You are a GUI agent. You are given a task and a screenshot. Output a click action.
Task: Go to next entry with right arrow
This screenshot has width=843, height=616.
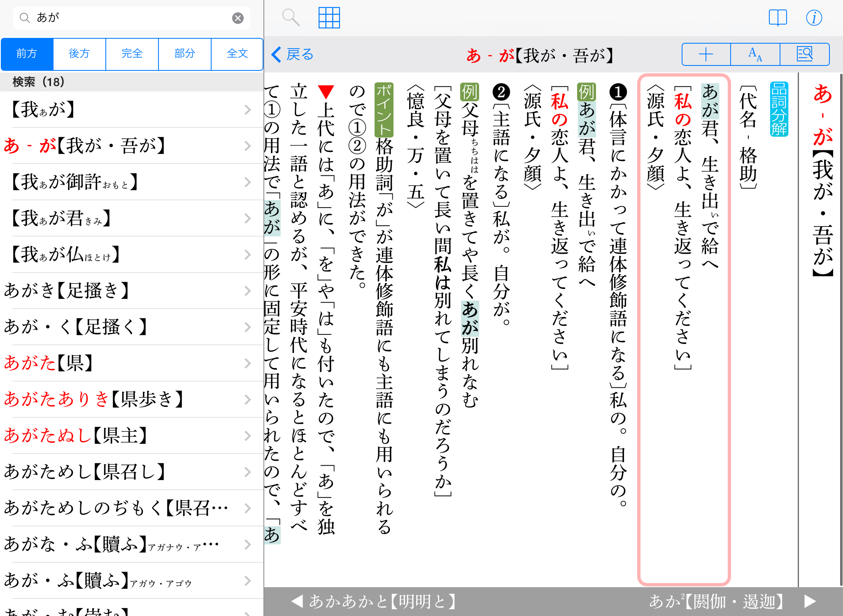810,601
